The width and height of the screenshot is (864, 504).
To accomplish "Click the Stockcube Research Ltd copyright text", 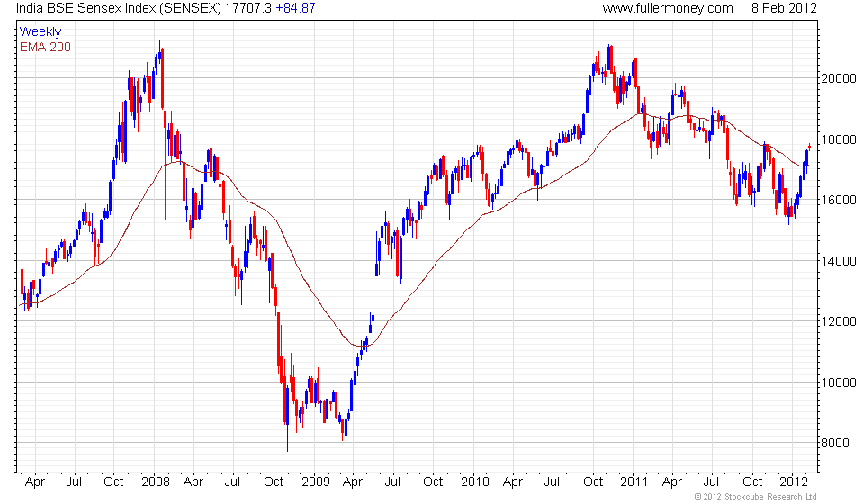I will coord(755,497).
